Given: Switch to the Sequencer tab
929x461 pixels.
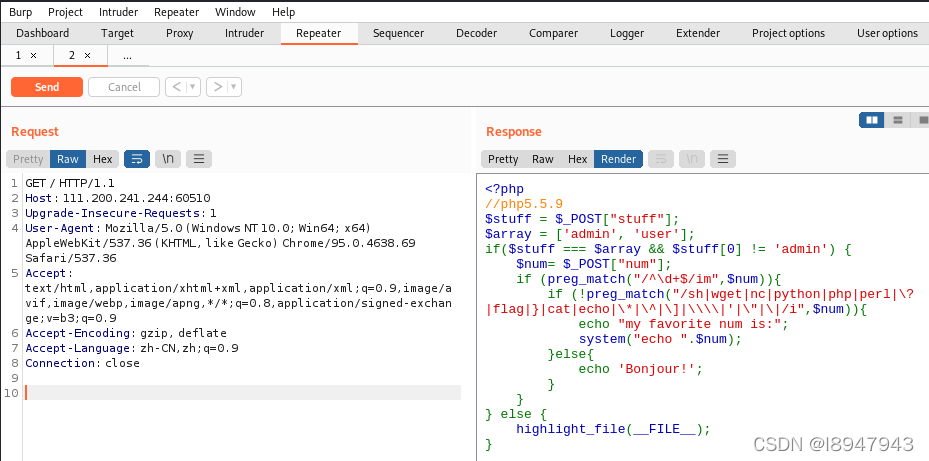Looking at the screenshot, I should 398,33.
